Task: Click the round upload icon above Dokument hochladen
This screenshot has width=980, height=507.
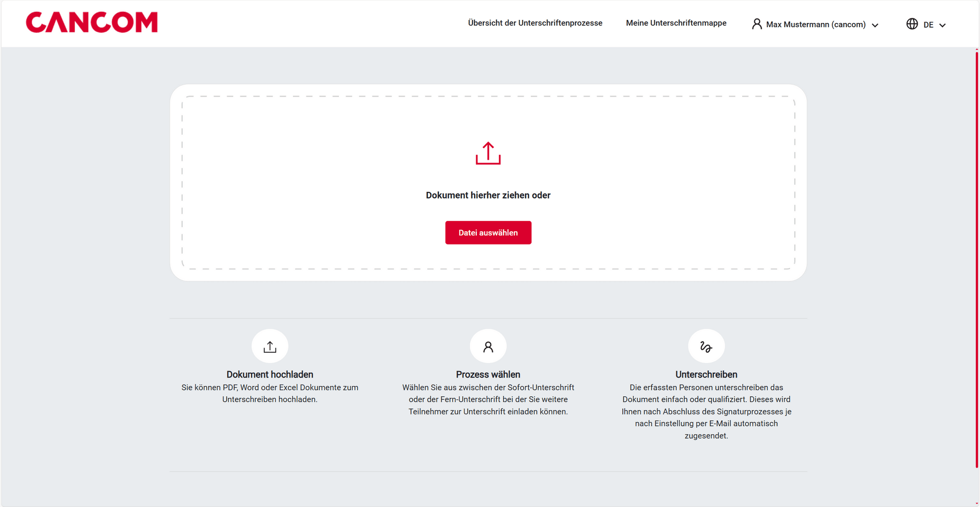Action: [x=269, y=346]
